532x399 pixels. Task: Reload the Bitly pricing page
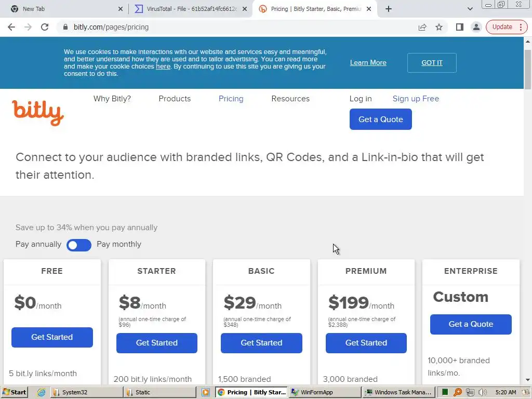point(45,27)
